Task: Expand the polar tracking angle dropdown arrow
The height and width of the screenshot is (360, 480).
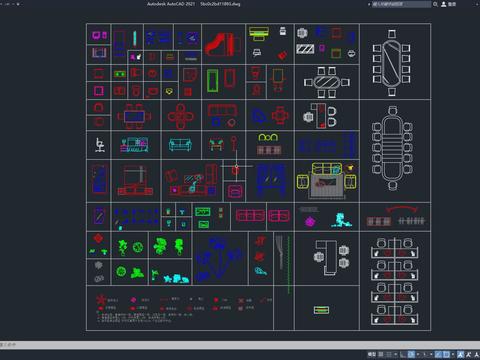Action: [418, 354]
